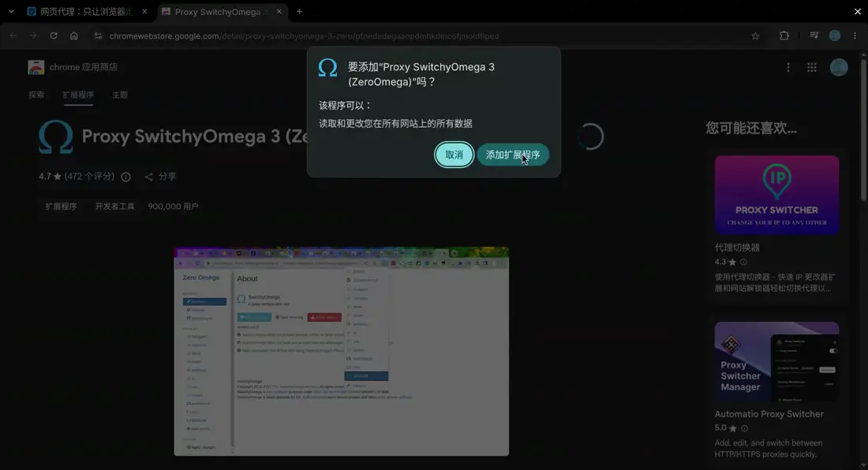The image size is (868, 470).
Task: Close the Proxy SwitchyOmega browser tab
Action: 279,12
